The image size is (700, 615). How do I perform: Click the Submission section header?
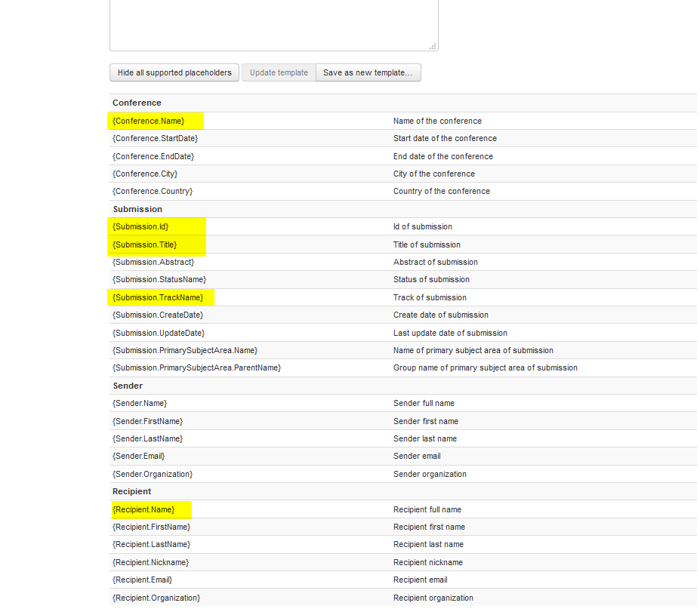137,209
